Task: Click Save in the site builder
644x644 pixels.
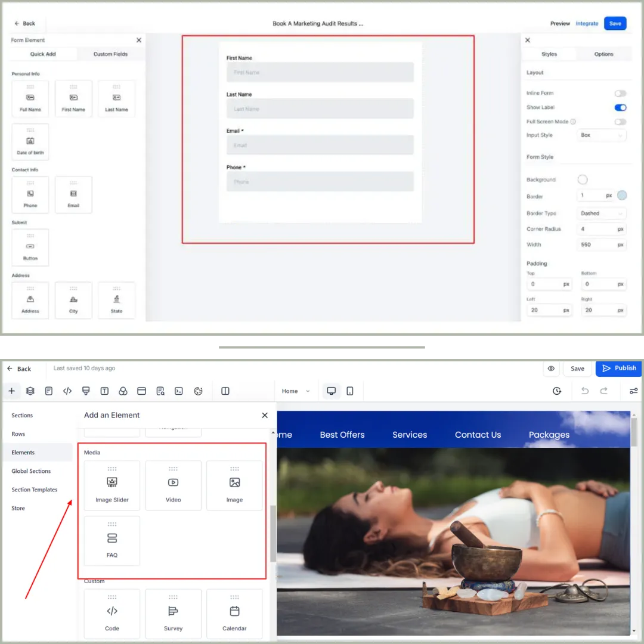Action: point(577,369)
